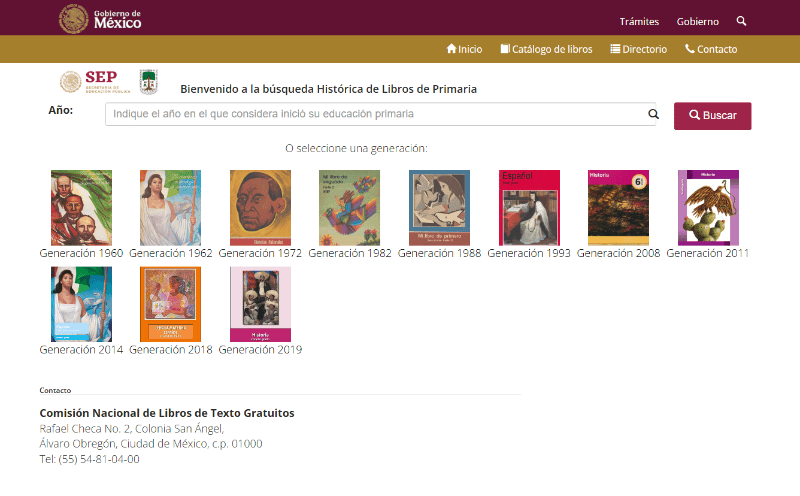800x496 pixels.
Task: Click the Generación 1972 label
Action: pyautogui.click(x=260, y=253)
